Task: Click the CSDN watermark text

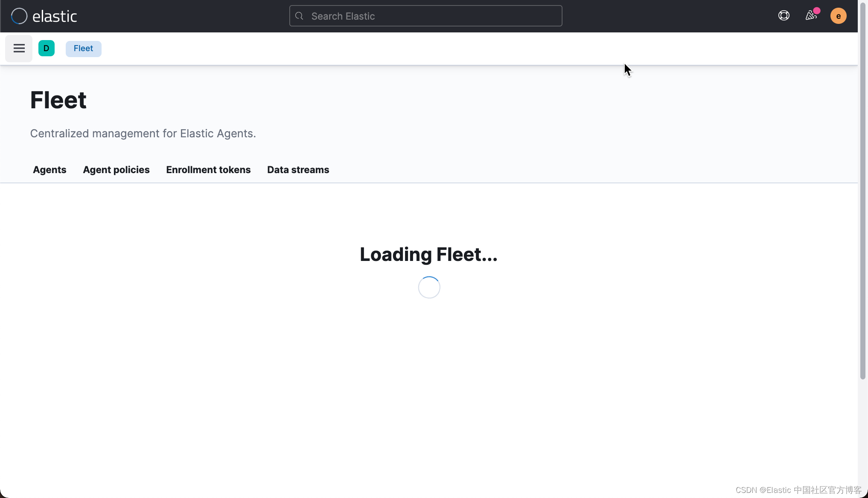Action: coord(798,490)
